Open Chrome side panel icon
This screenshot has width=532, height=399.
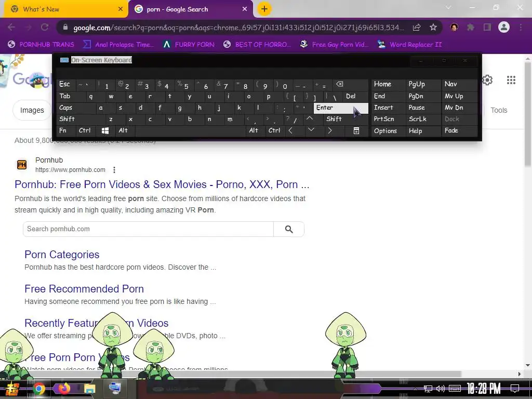pos(487,27)
